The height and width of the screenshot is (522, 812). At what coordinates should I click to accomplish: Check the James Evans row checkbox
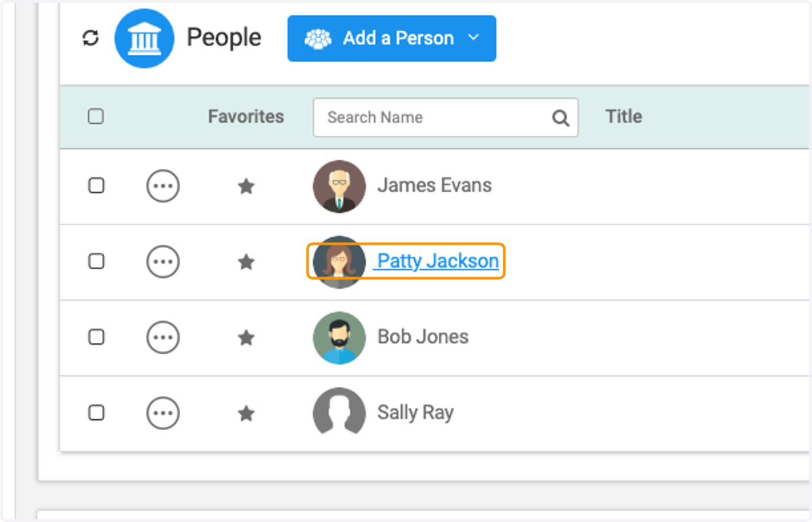tap(96, 185)
